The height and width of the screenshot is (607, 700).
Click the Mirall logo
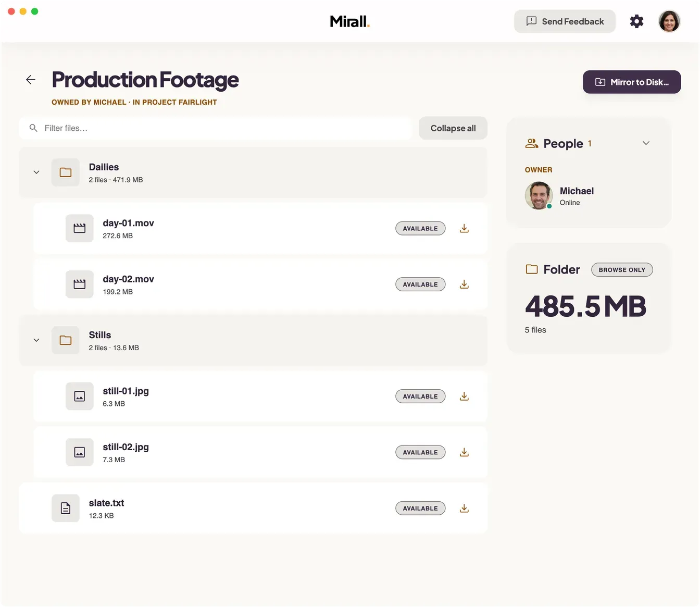tap(350, 21)
